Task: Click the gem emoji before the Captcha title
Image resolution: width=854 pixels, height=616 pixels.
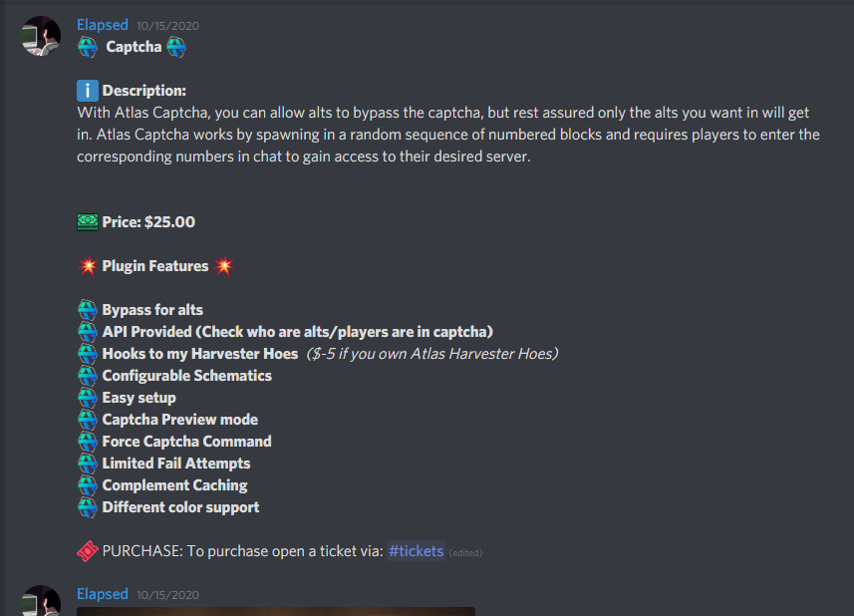Action: pos(88,46)
